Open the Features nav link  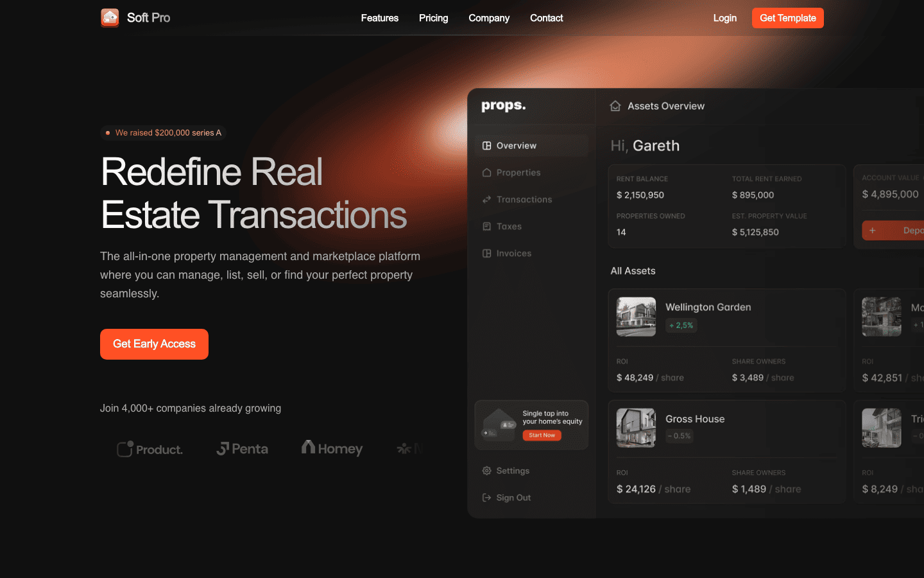coord(379,18)
